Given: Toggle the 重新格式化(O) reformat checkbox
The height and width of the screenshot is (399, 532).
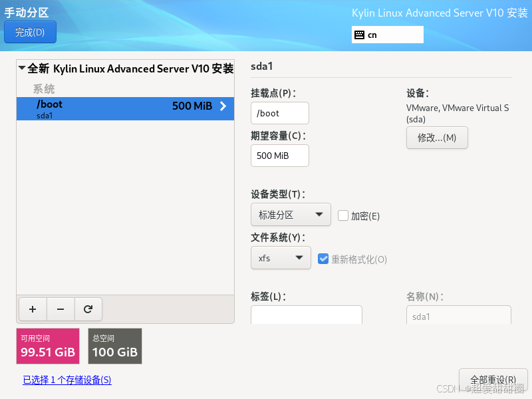Looking at the screenshot, I should click(323, 259).
